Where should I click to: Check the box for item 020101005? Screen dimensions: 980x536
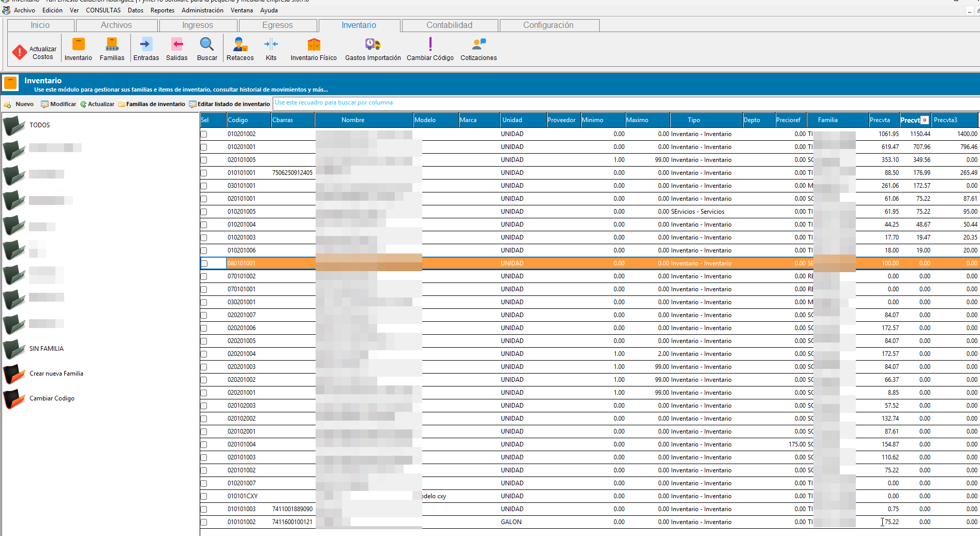[x=204, y=160]
